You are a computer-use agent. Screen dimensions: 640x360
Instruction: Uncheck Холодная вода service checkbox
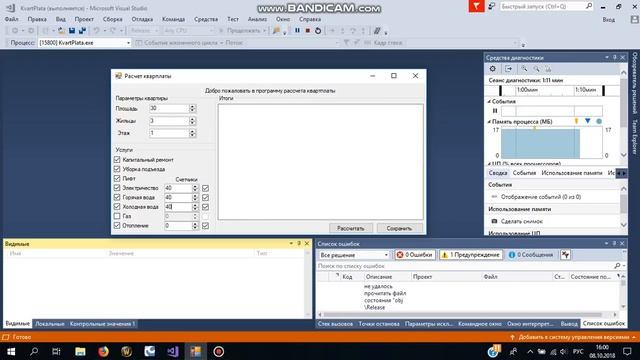click(117, 207)
